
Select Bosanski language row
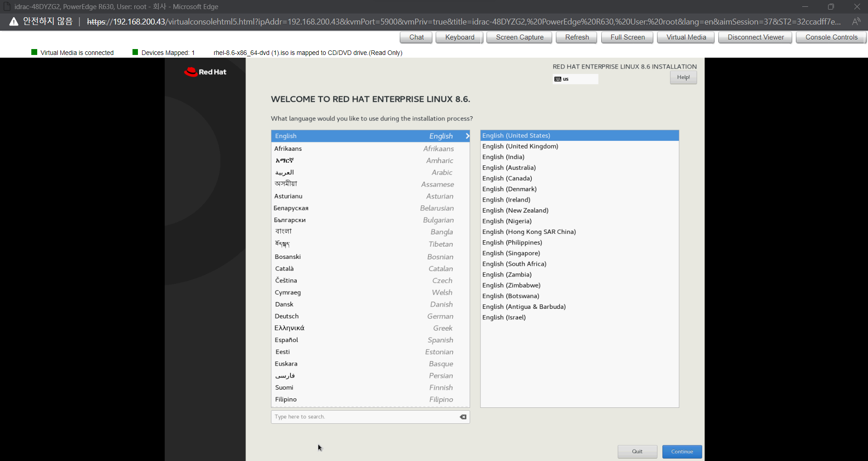coord(370,257)
